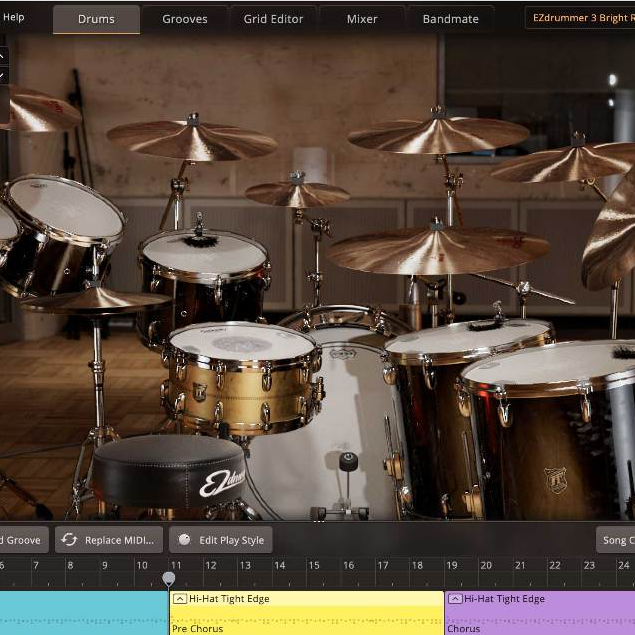Click the Edit Play Style knob icon
This screenshot has height=635, width=635.
click(184, 540)
